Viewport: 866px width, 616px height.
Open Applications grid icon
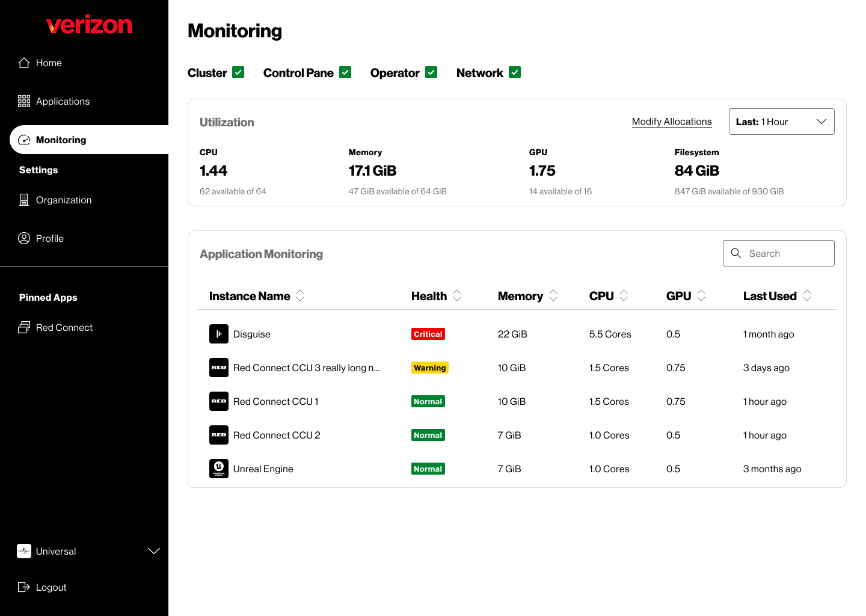pos(24,101)
